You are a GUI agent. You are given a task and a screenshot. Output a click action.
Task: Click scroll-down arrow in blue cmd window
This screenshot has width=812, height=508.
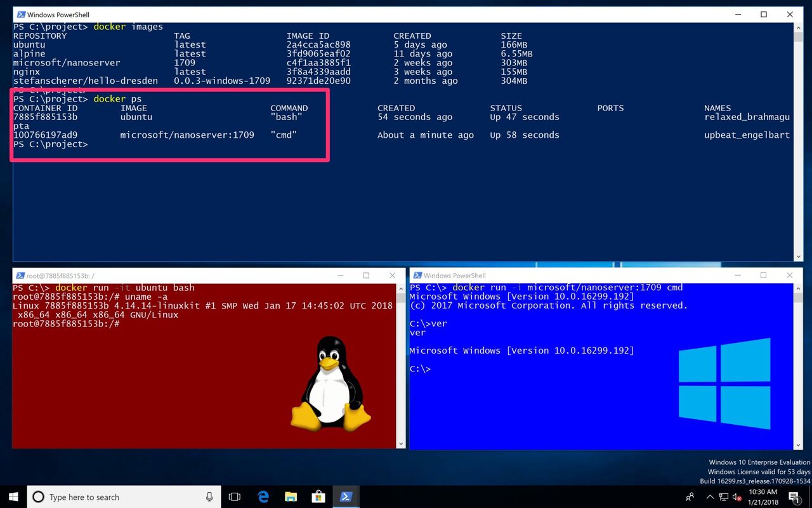point(798,444)
